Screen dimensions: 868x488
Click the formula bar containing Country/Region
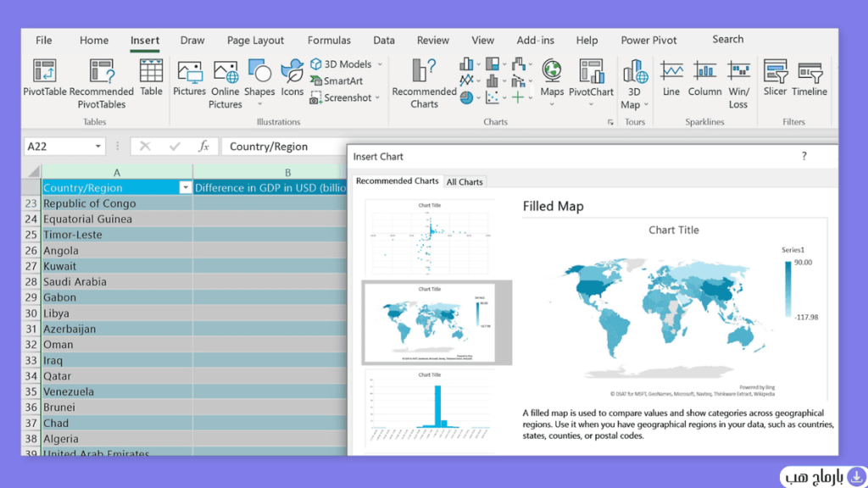(284, 147)
